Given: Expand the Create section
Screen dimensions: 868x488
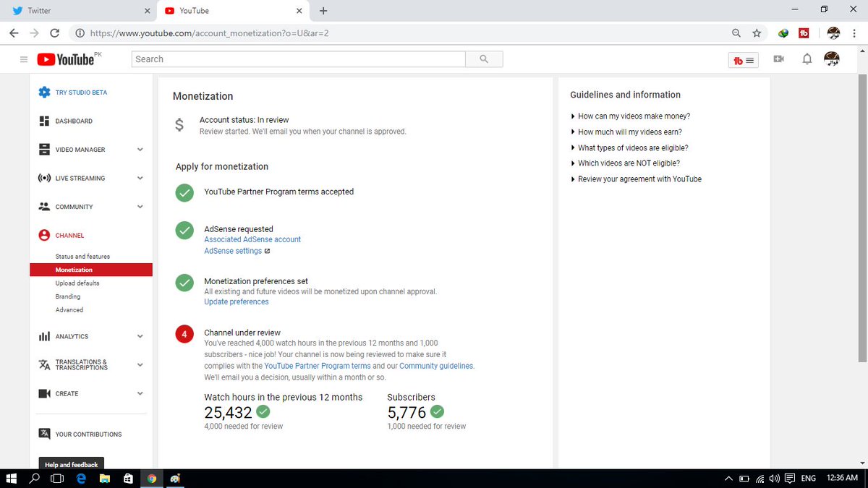Looking at the screenshot, I should point(140,393).
